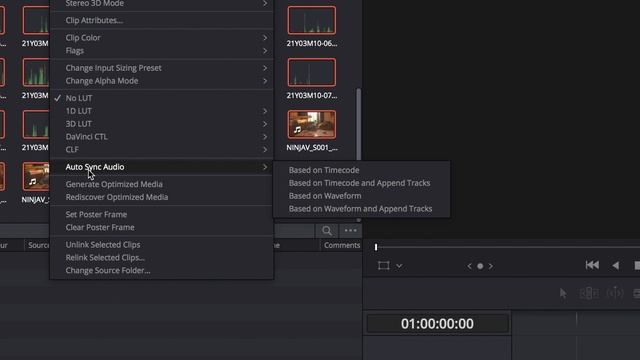Open the dropdown beside the transform overlay icon
This screenshot has width=640, height=360.
pos(399,266)
